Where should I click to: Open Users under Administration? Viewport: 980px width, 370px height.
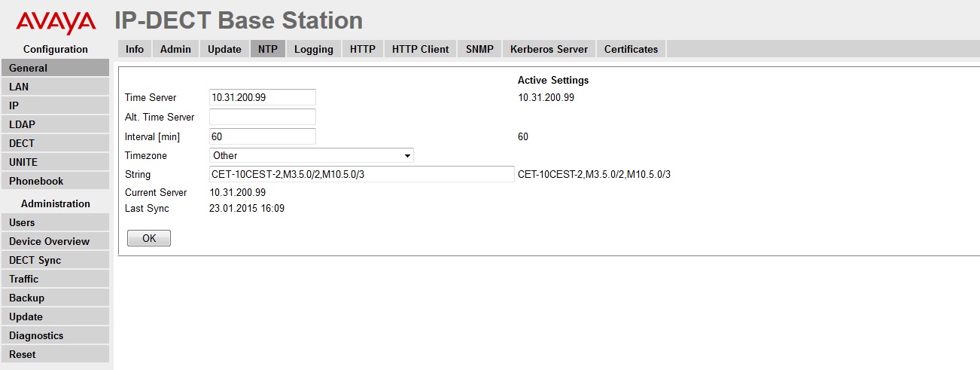pyautogui.click(x=55, y=222)
